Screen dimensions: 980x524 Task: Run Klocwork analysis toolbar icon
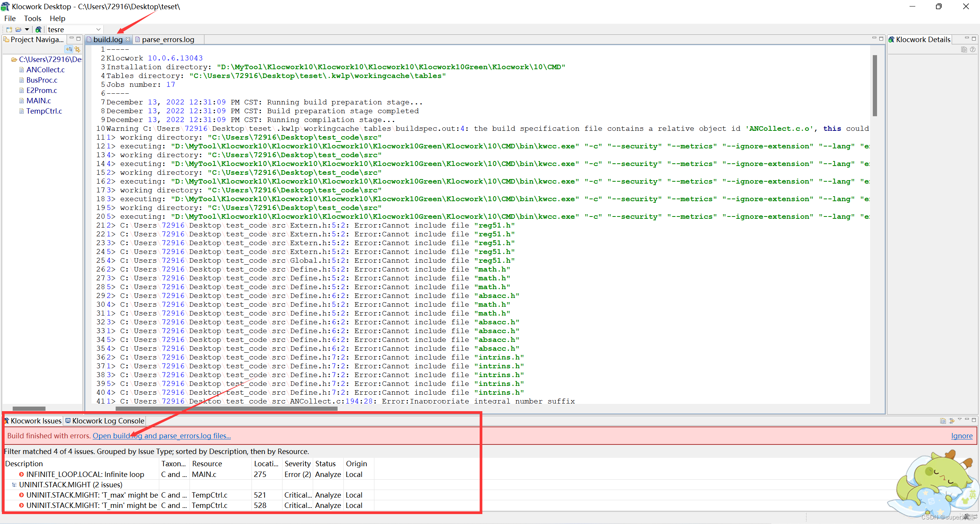[38, 29]
